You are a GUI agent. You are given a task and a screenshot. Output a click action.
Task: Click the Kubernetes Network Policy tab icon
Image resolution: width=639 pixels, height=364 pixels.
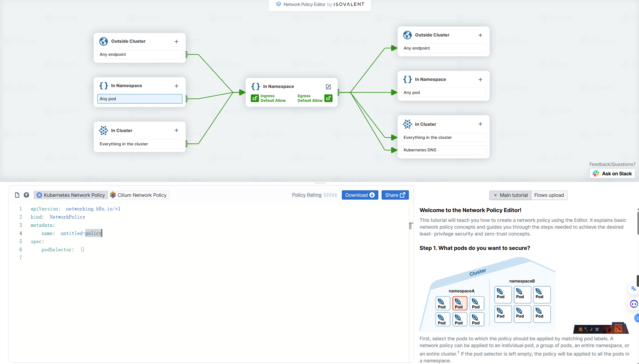click(39, 195)
